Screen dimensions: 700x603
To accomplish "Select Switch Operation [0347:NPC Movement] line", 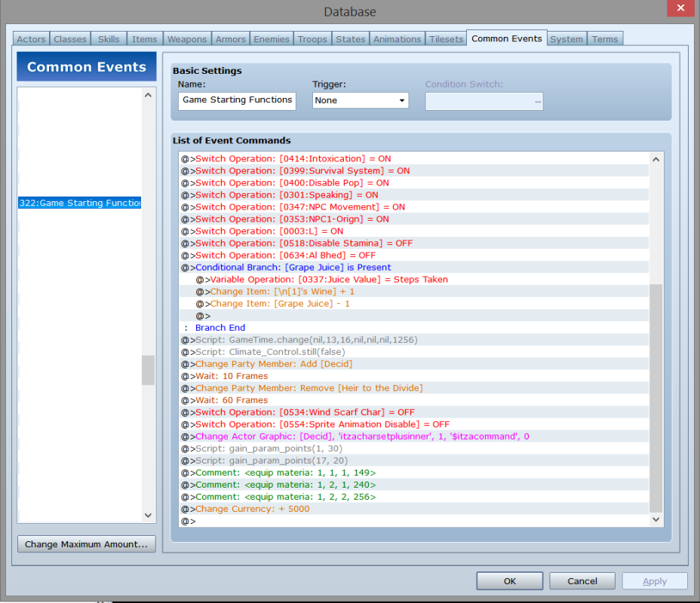I will (x=414, y=207).
